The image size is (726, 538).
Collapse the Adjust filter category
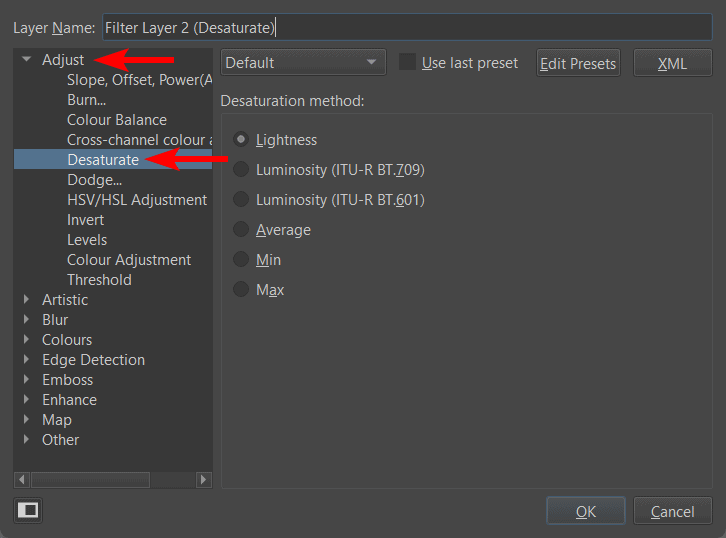click(27, 60)
